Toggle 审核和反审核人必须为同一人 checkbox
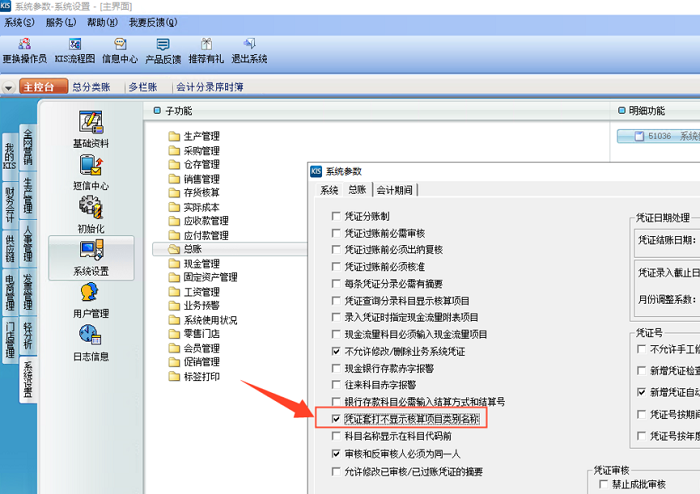Image resolution: width=700 pixels, height=494 pixels. click(336, 453)
